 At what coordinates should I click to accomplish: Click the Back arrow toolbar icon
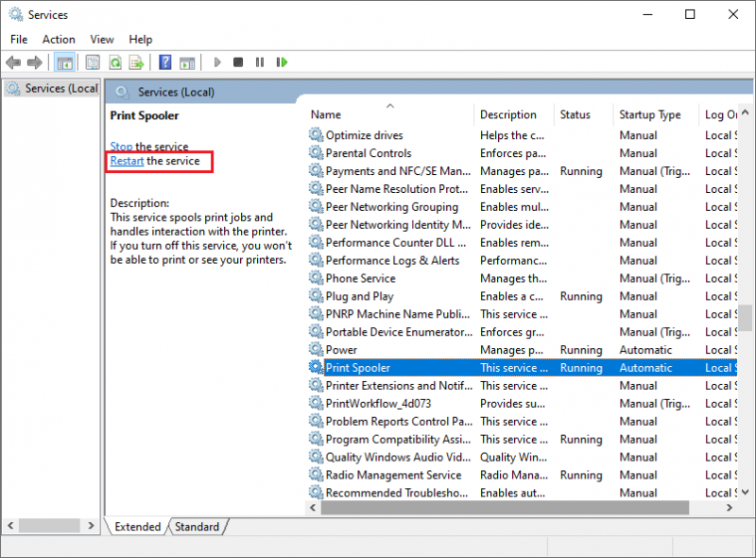point(13,62)
